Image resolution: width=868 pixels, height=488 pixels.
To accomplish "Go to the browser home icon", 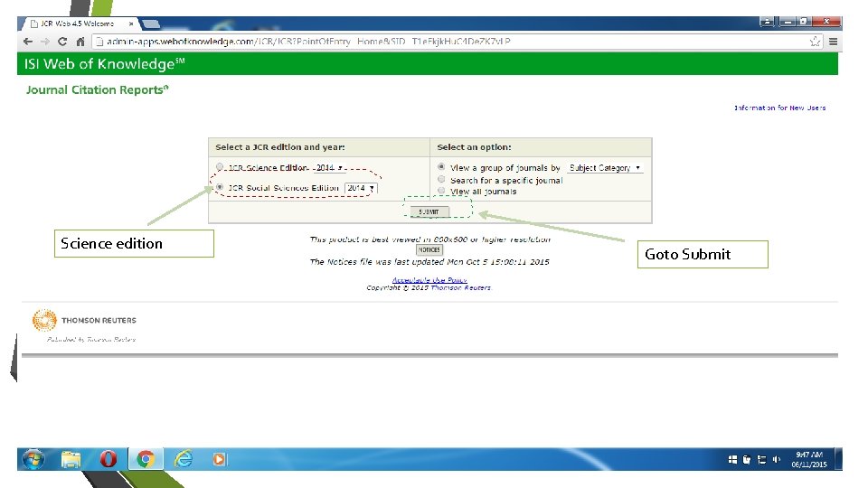I will [x=80, y=42].
